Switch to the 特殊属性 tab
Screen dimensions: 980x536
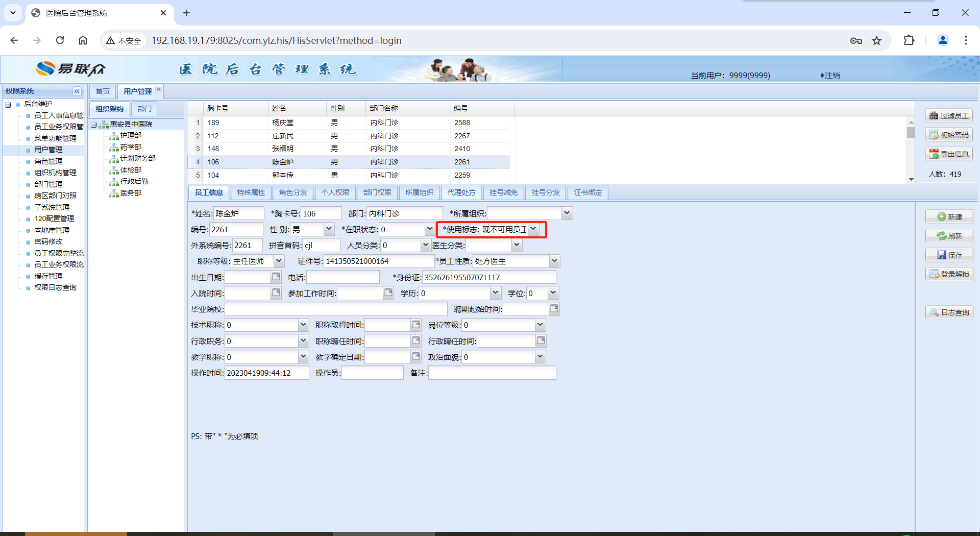251,192
